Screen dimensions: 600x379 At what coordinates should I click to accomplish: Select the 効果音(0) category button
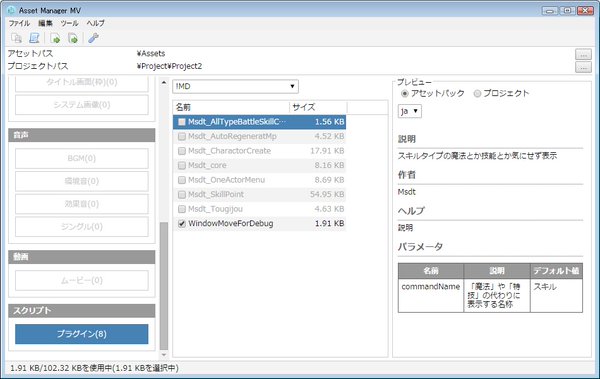coord(82,204)
